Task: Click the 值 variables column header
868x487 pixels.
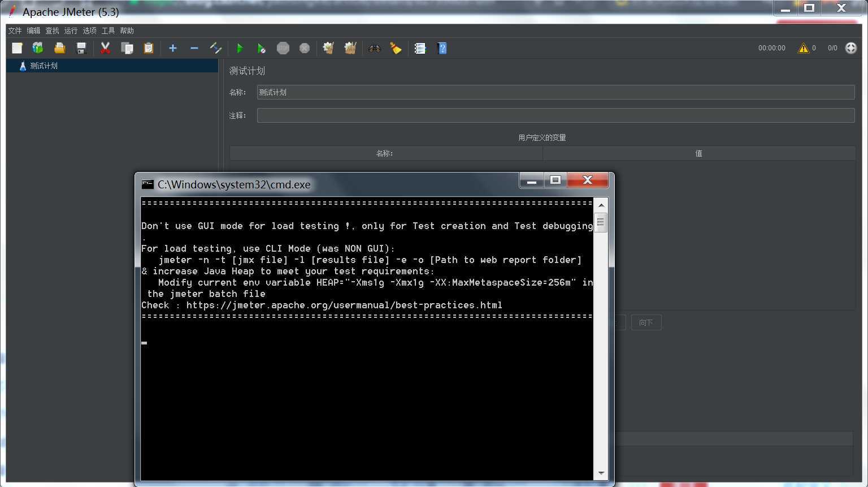Action: (698, 153)
